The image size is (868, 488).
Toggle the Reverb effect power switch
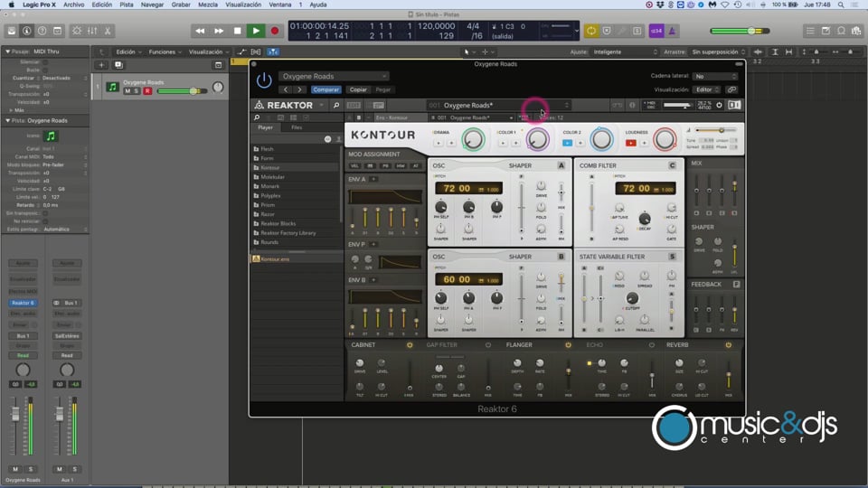click(729, 344)
